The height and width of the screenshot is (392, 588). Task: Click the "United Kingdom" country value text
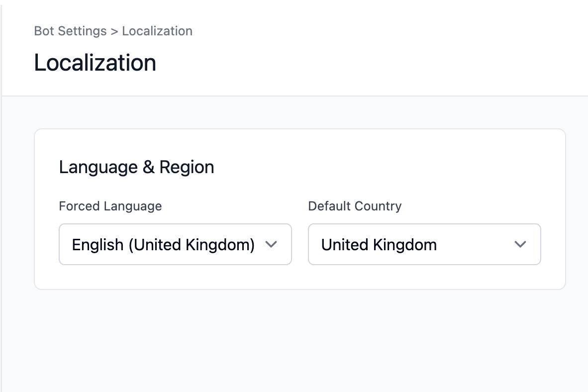pyautogui.click(x=379, y=245)
